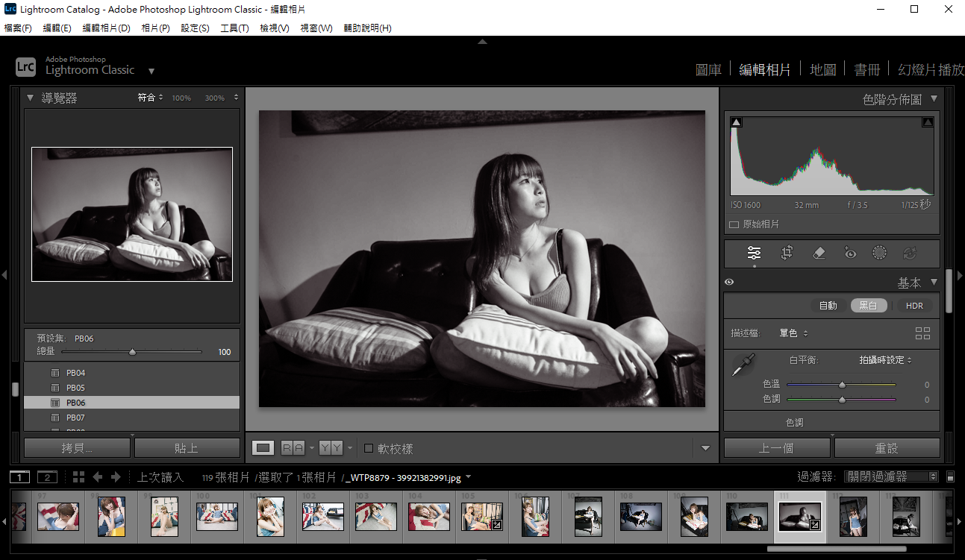Go forward to next source
Viewport: 965px width, 560px height.
116,477
